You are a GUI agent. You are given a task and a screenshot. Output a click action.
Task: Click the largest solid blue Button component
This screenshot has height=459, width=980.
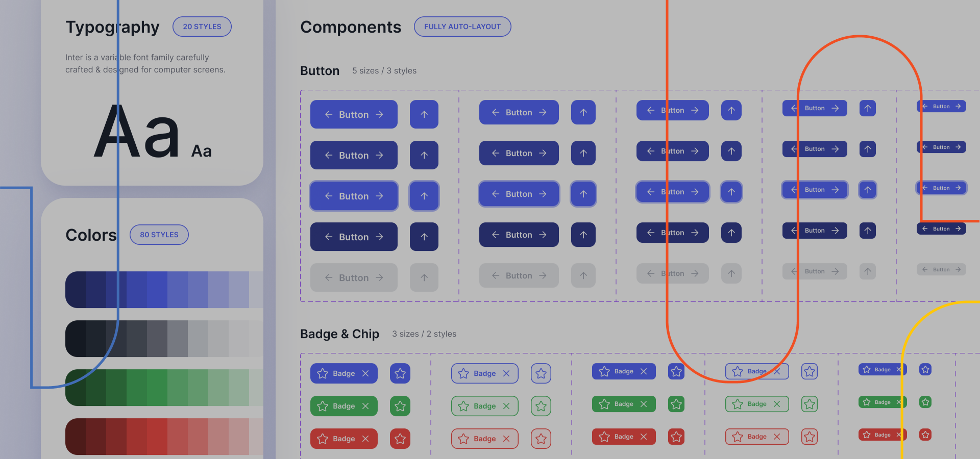tap(354, 114)
